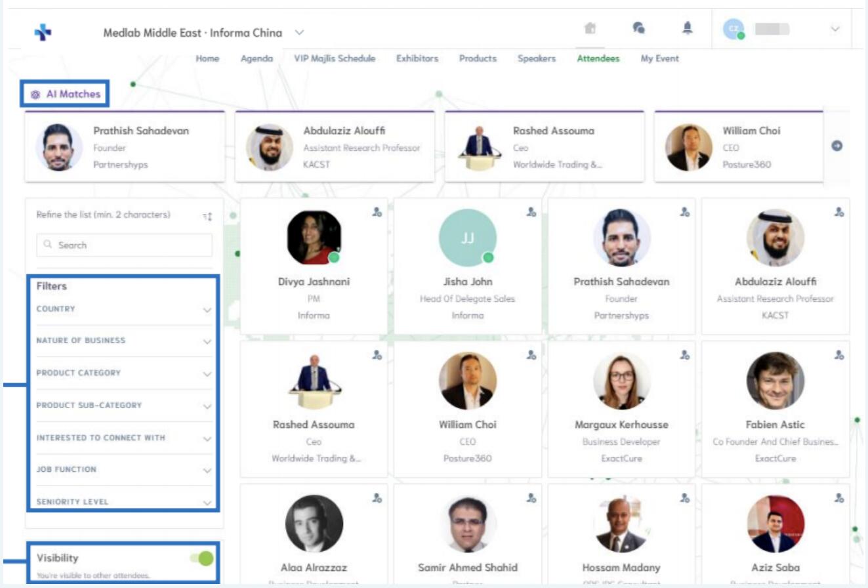Expand the Country filter
This screenshot has height=588, width=868.
(124, 309)
